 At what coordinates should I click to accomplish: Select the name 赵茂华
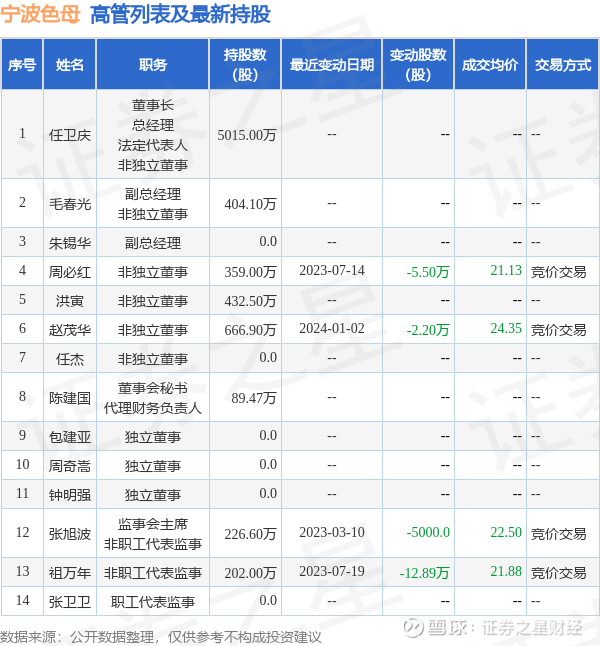pyautogui.click(x=70, y=330)
